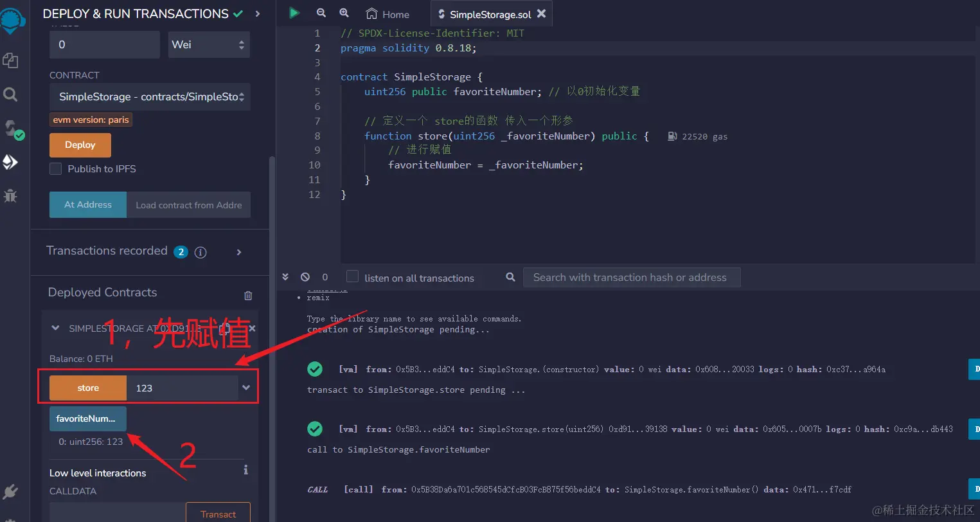The height and width of the screenshot is (522, 980).
Task: Open the Debugger bug icon in sidebar
Action: tap(10, 195)
